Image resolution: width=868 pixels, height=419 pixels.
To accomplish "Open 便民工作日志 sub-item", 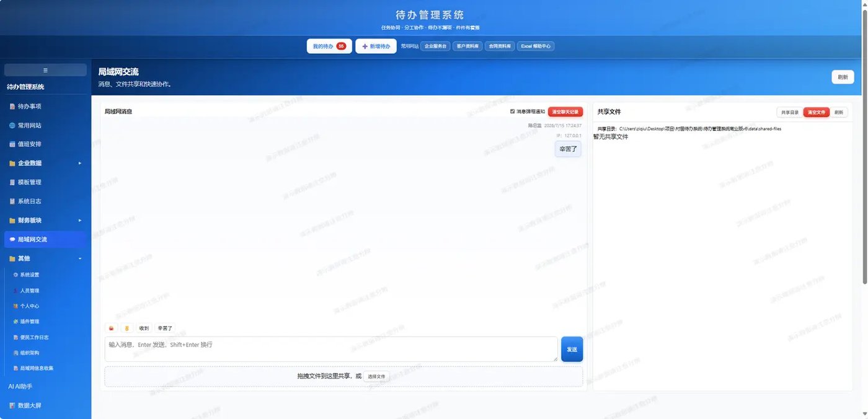I will [x=45, y=337].
